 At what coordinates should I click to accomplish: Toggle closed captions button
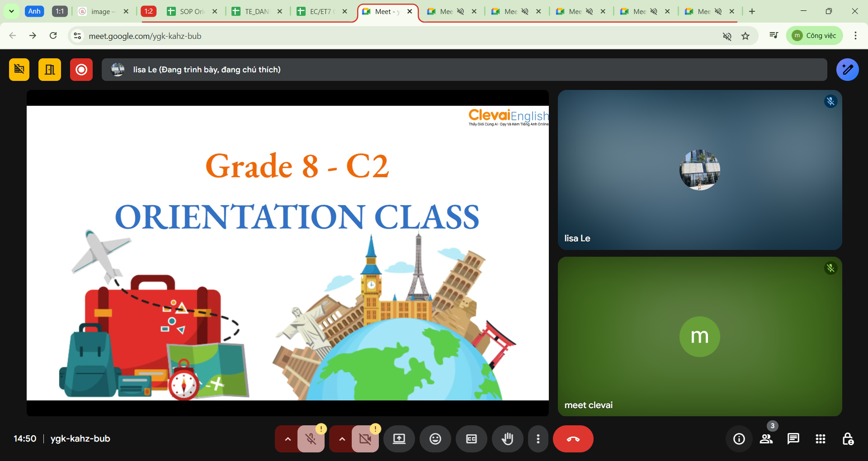(x=472, y=439)
